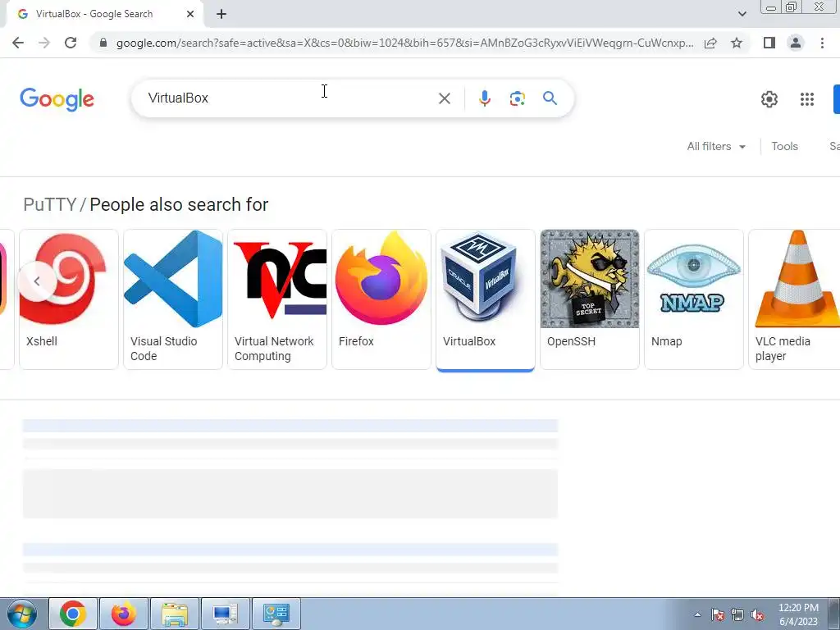Start a voice search
This screenshot has height=630, width=840.
coord(484,98)
